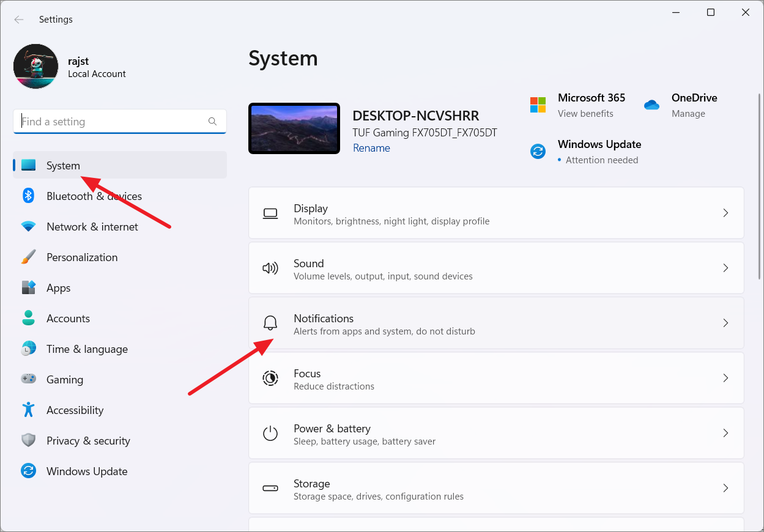Go to Personalization settings
This screenshot has width=764, height=532.
click(x=120, y=257)
